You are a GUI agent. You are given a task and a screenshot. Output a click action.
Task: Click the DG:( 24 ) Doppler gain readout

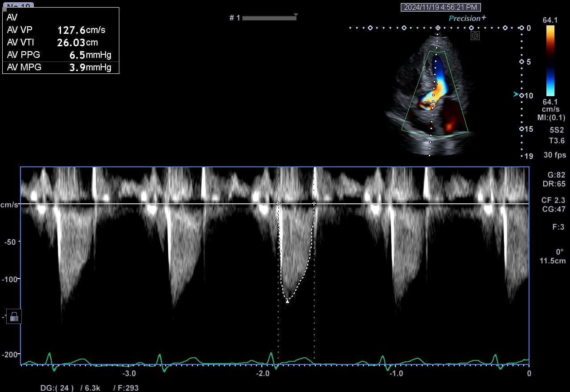pos(57,388)
